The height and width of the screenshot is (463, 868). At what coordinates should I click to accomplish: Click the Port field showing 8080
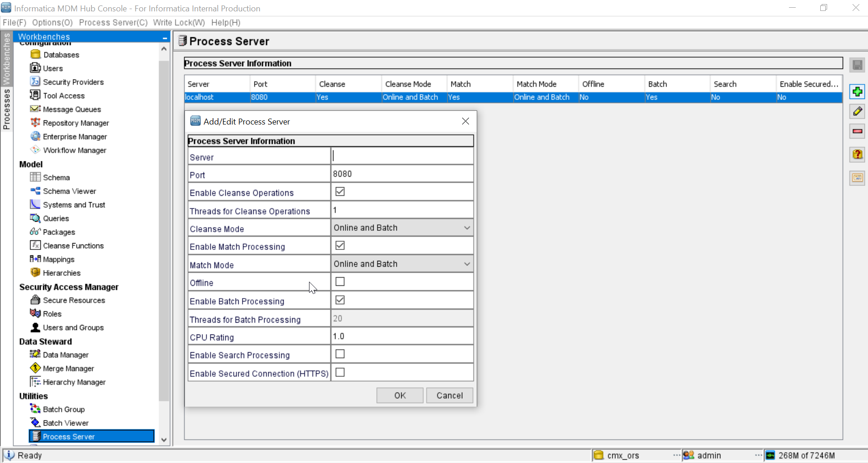(402, 174)
